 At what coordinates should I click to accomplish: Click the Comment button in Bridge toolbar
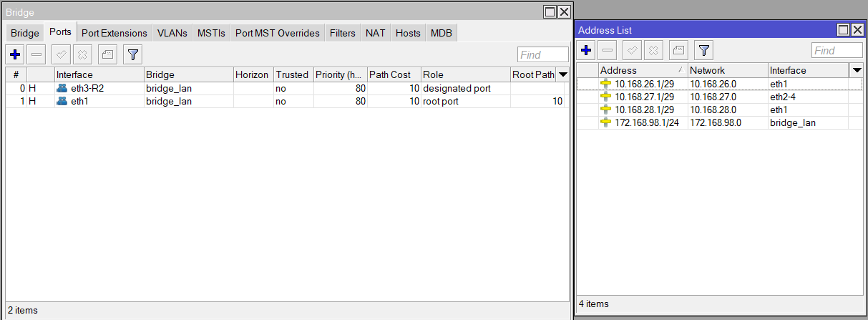click(107, 54)
